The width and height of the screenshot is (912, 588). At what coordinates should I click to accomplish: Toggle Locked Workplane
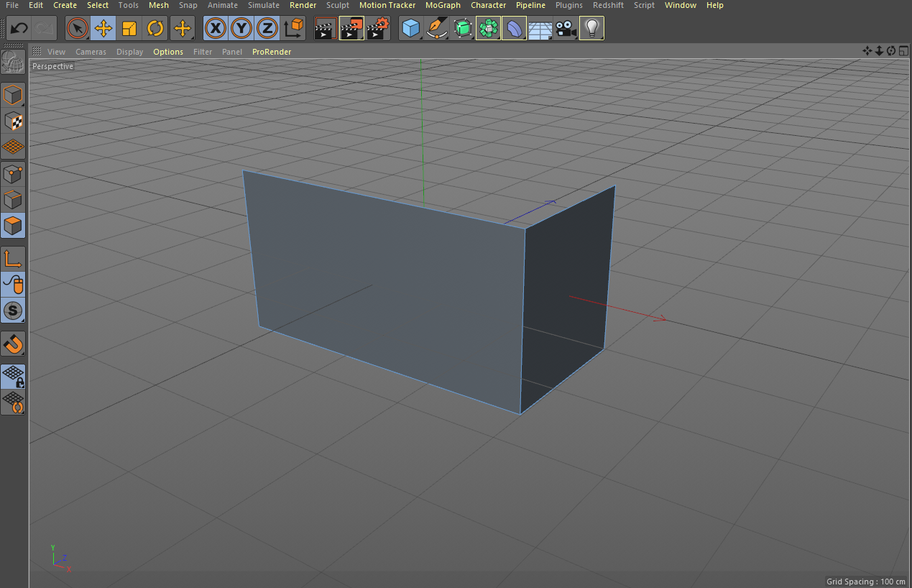coord(14,377)
